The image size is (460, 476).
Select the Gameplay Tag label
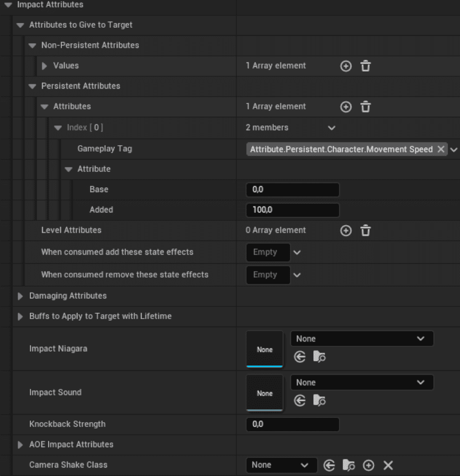(x=105, y=148)
